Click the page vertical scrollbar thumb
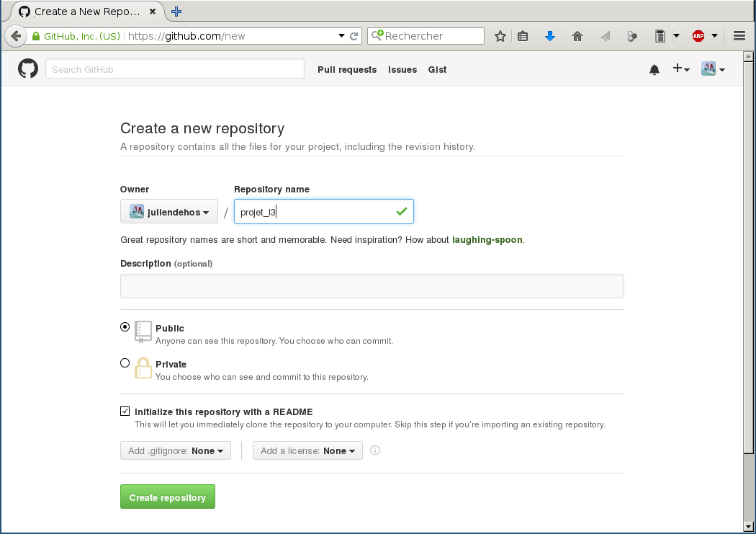 coord(748,257)
